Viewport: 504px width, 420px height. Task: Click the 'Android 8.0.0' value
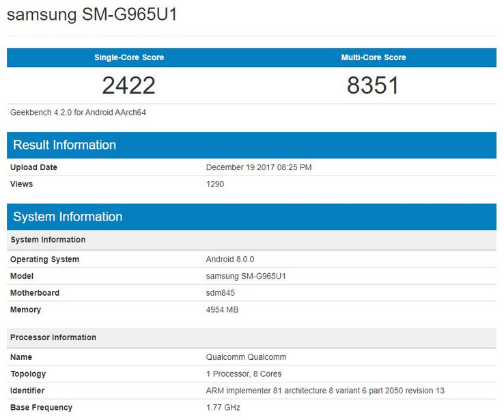[x=230, y=260]
